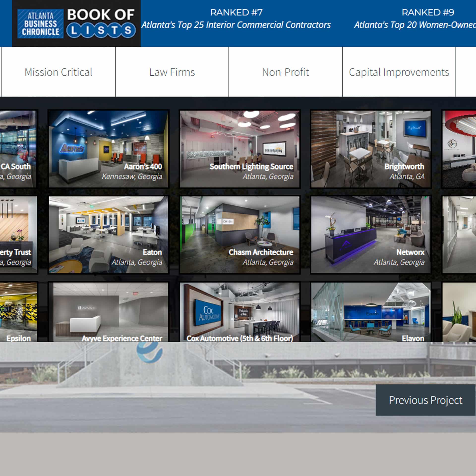476x476 pixels.
Task: Open the Networx project thumbnail
Action: tap(371, 235)
